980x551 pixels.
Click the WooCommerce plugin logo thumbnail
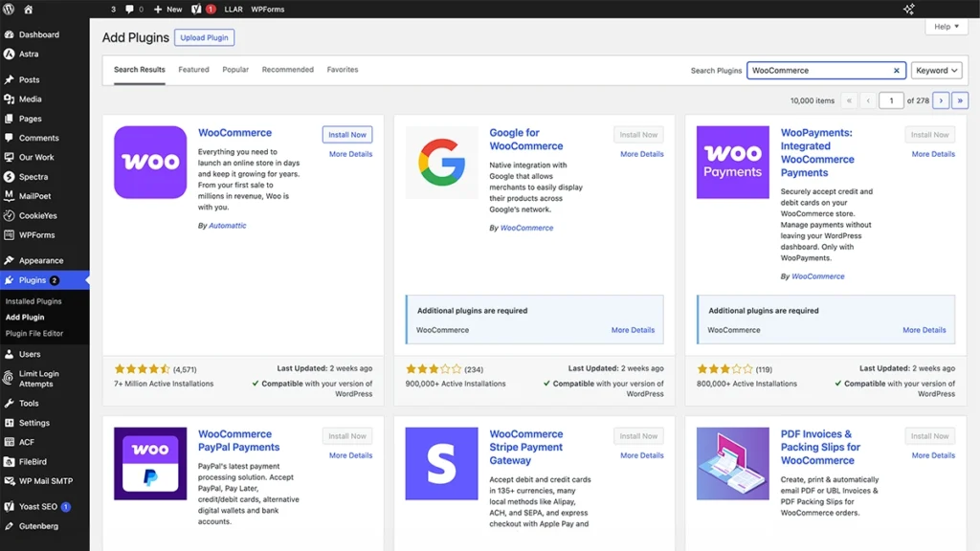150,163
